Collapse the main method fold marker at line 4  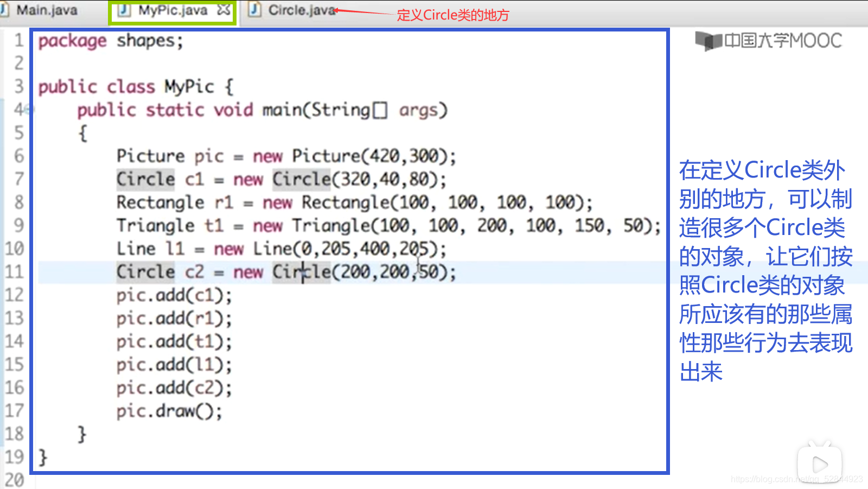click(30, 110)
